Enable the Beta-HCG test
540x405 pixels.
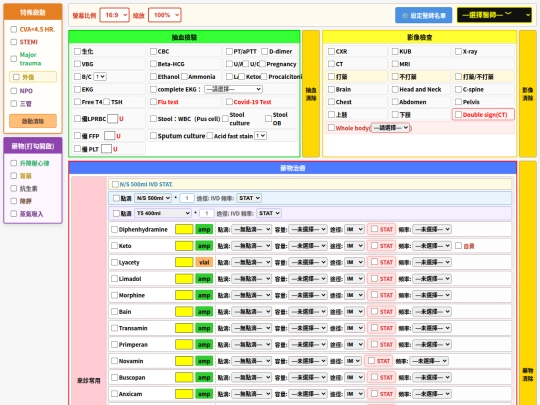click(x=153, y=64)
